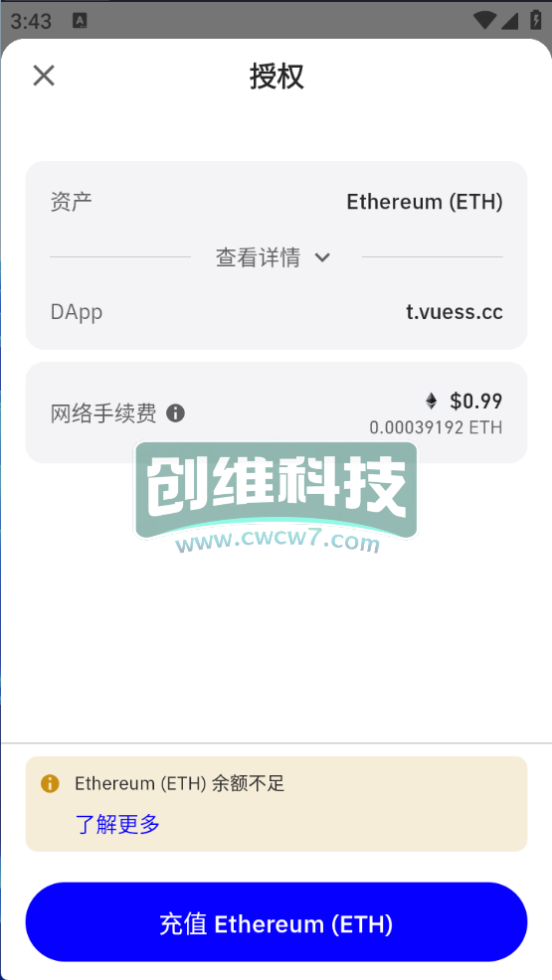Close the 授权 authorization sheet
The image size is (552, 980).
44,77
